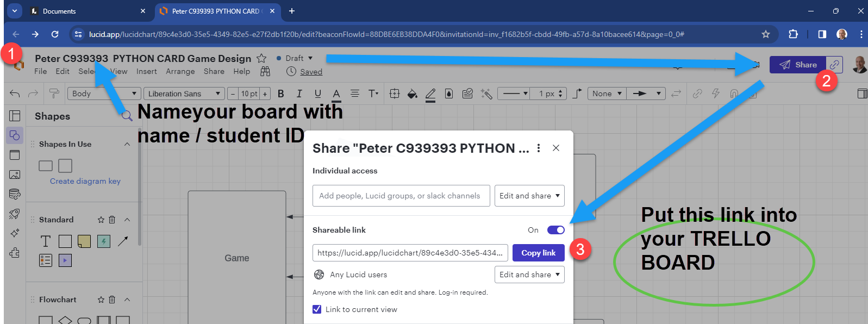
Task: Collapse the Flowchart shapes section
Action: pyautogui.click(x=127, y=300)
